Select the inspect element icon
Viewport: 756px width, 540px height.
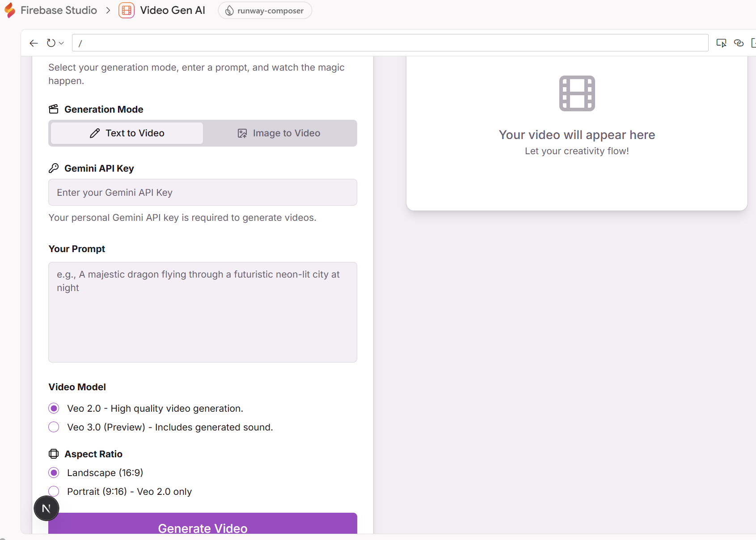[x=722, y=43]
